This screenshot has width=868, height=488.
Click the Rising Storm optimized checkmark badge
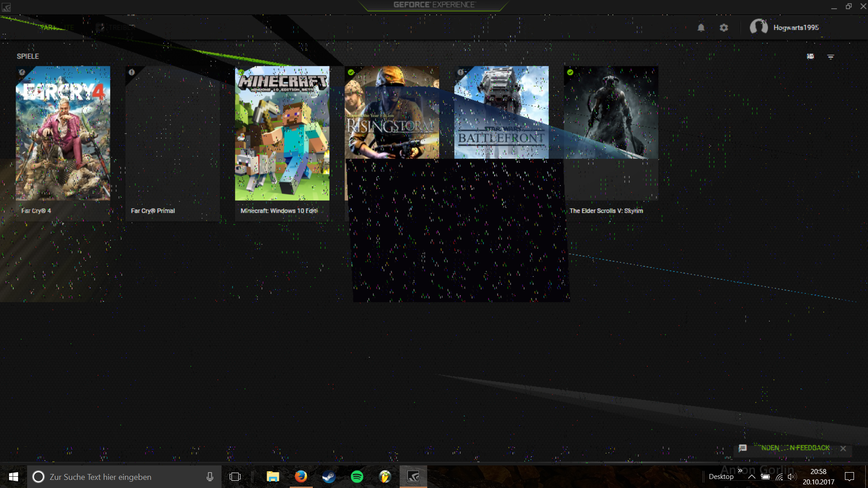(x=351, y=72)
